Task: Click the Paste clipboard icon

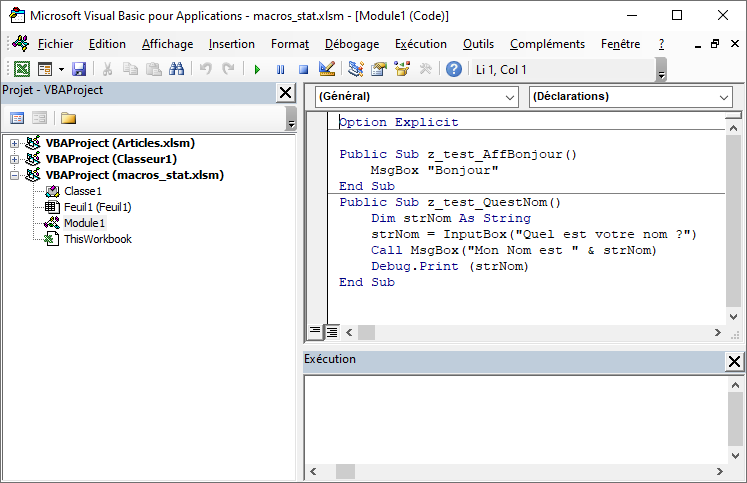Action: 153,70
